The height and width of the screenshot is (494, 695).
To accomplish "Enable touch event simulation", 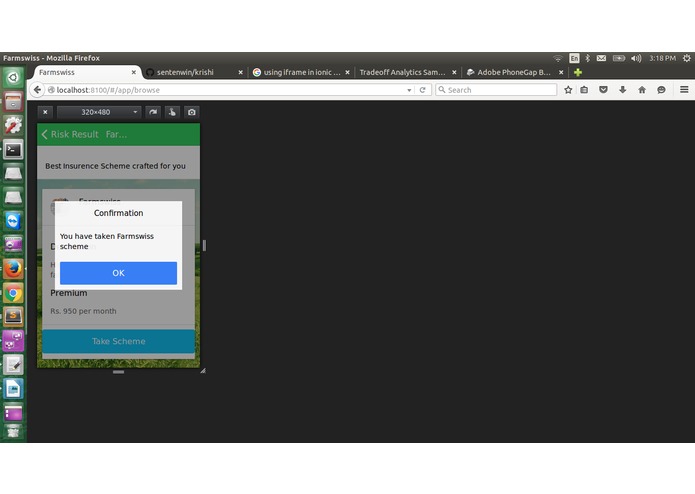I will [172, 112].
